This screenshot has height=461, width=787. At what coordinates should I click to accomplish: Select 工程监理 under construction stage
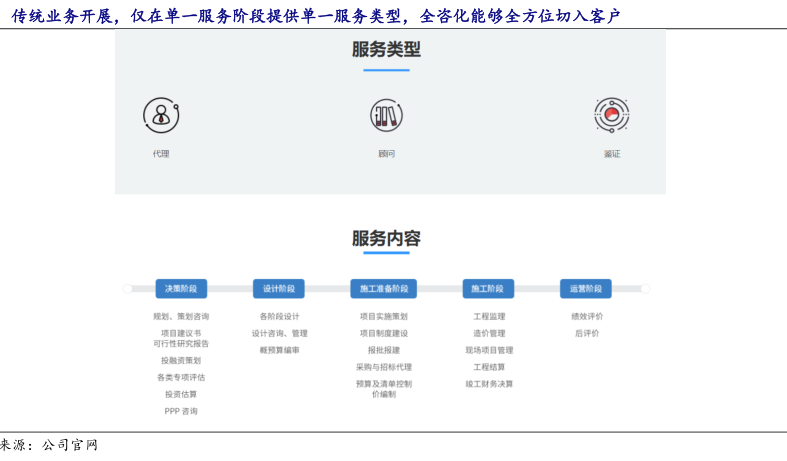pos(489,316)
